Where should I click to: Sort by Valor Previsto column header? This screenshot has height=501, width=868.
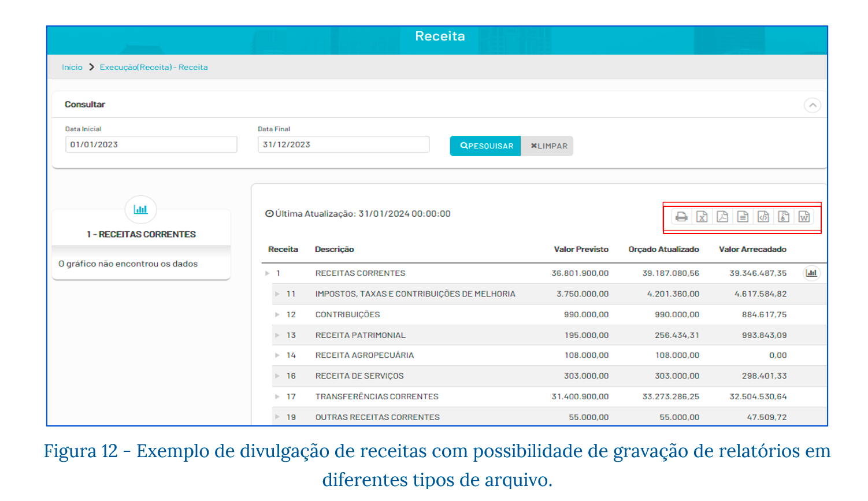(x=581, y=250)
